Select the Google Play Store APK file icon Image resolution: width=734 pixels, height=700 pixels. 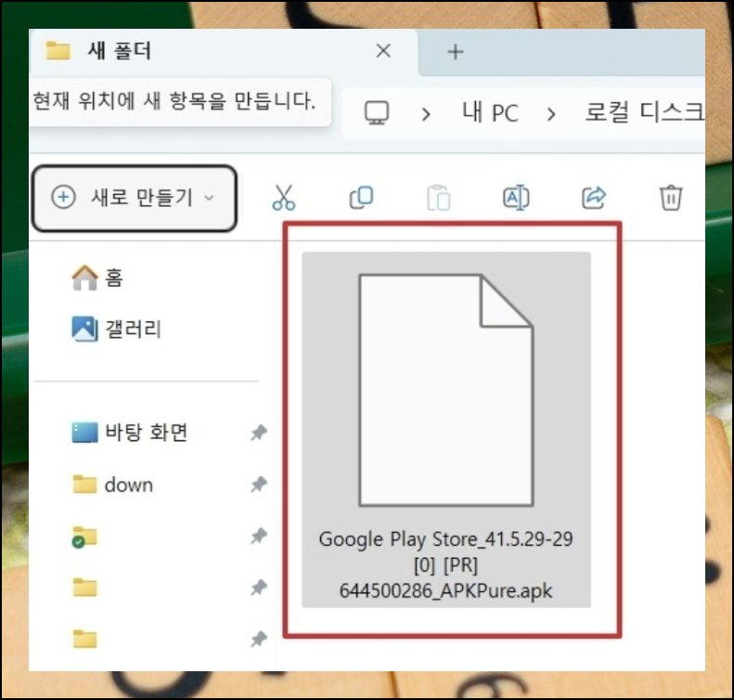[x=446, y=390]
